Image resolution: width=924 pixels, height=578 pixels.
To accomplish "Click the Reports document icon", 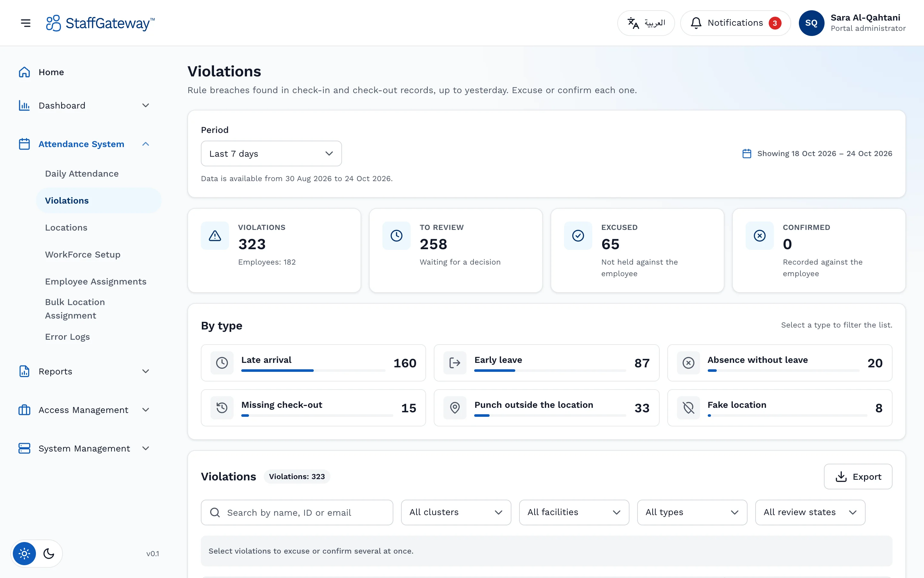I will click(x=24, y=371).
